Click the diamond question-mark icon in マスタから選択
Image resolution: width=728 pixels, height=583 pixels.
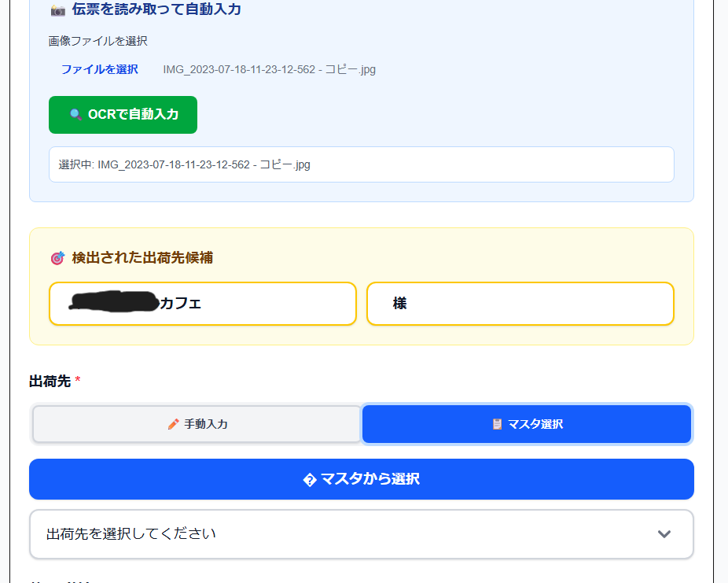pyautogui.click(x=310, y=480)
